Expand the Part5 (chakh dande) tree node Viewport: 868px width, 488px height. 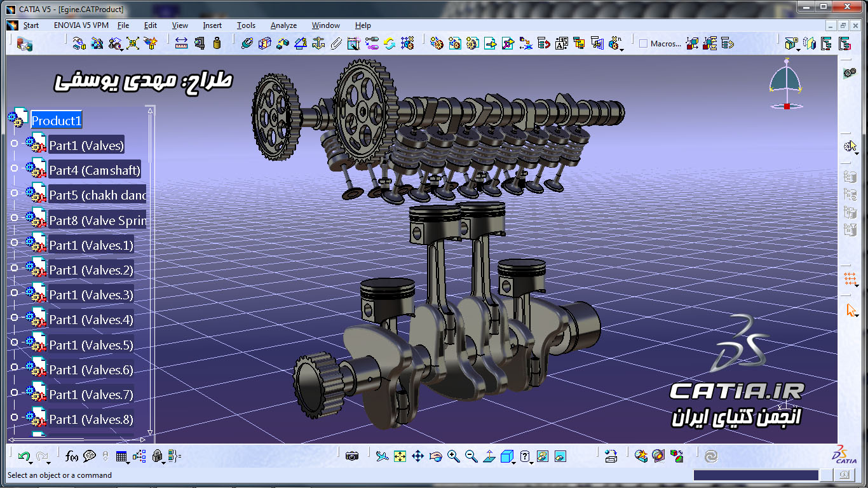[15, 193]
